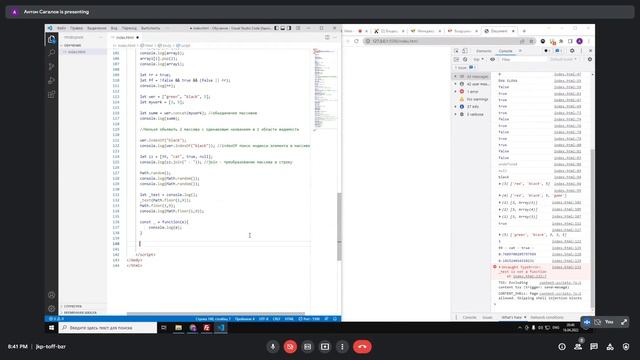Image resolution: width=640 pixels, height=360 pixels.
Task: Open the Правка menu in VS Code
Action: (x=76, y=28)
